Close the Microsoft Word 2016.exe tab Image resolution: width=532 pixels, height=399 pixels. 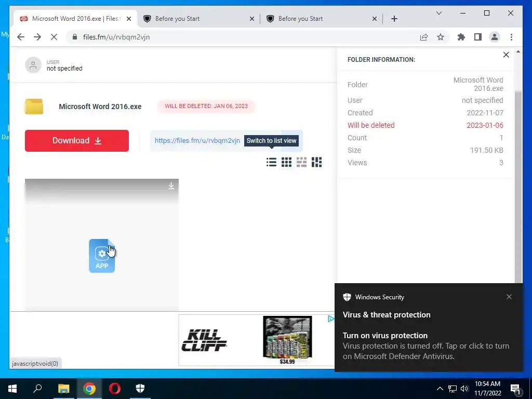(x=129, y=19)
